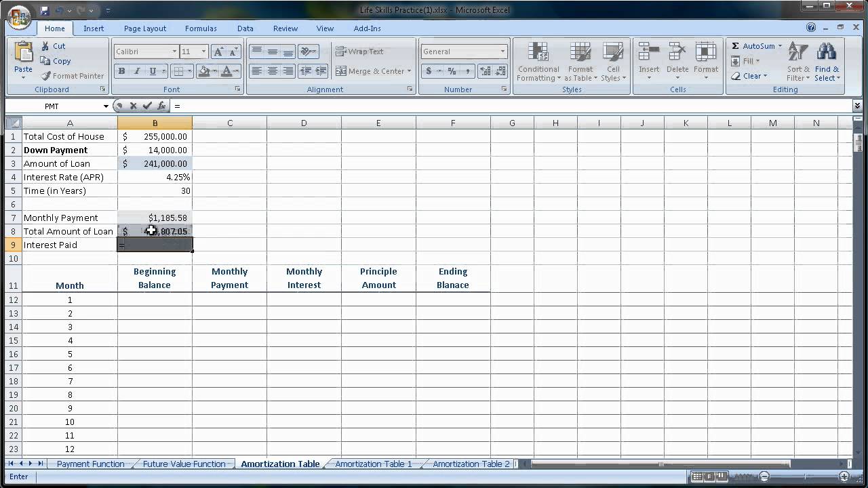Open the Payment Function sheet tab
Viewport: 868px width, 488px height.
pos(90,464)
